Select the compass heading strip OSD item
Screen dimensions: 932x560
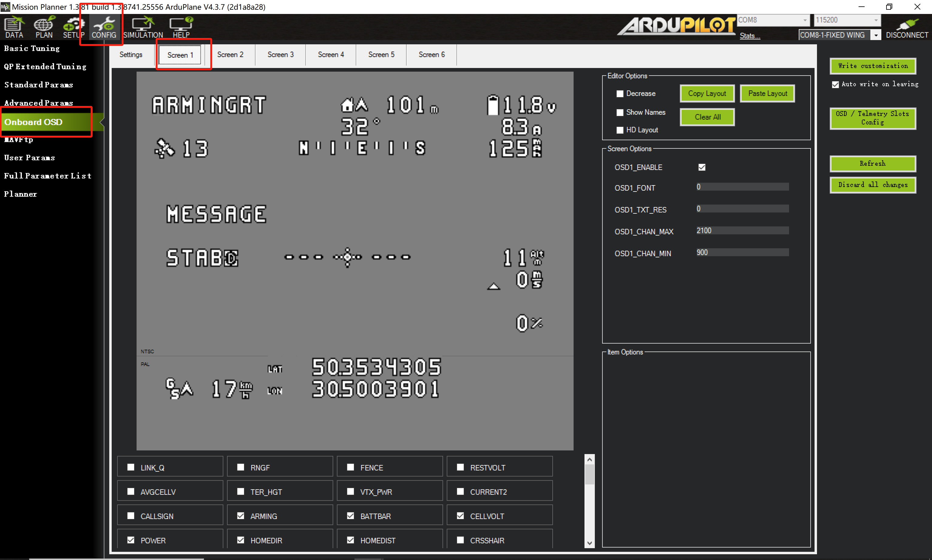pyautogui.click(x=362, y=148)
